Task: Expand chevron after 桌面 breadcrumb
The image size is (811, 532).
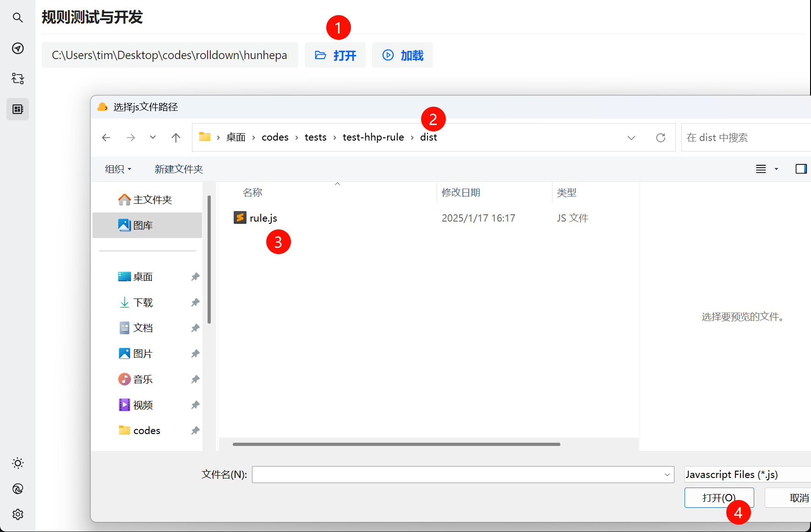Action: (253, 137)
